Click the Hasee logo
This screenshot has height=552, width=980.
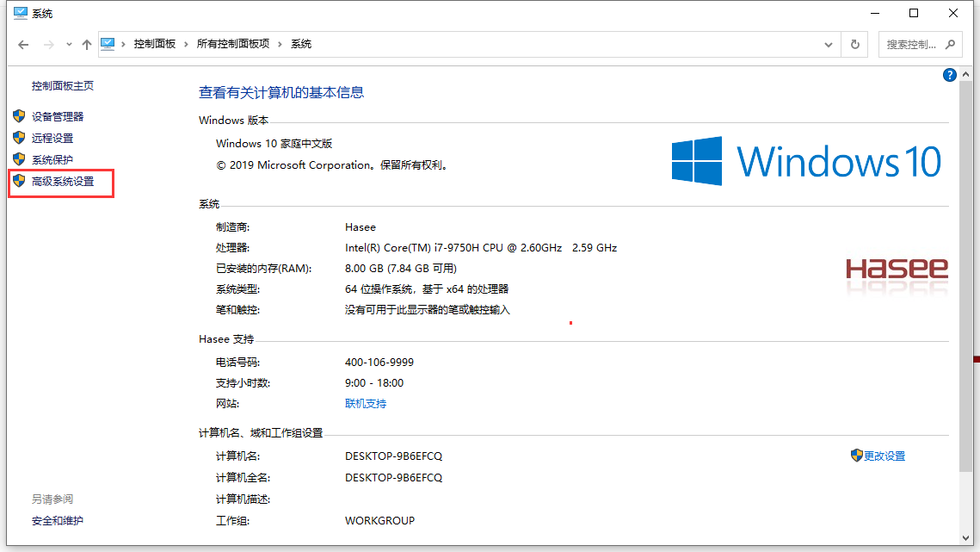(897, 270)
